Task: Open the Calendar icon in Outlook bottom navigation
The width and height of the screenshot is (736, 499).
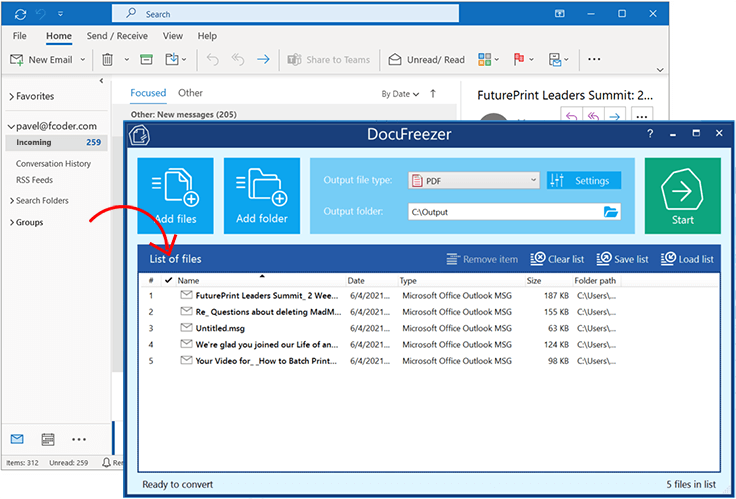Action: click(48, 439)
